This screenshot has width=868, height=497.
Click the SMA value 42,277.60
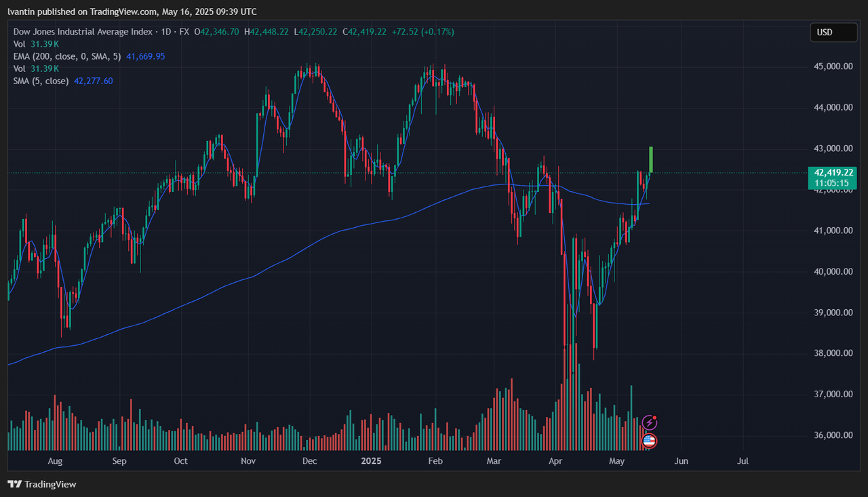tap(94, 81)
